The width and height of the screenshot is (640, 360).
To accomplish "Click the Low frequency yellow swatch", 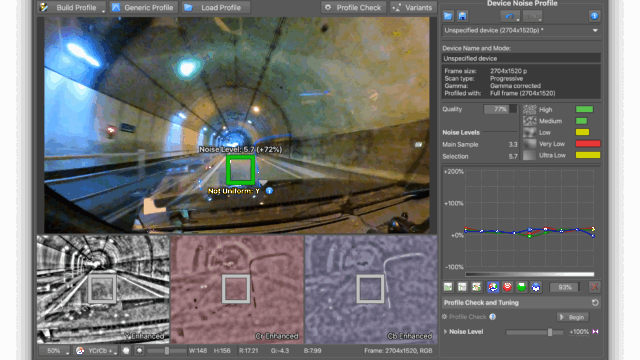I will [582, 132].
